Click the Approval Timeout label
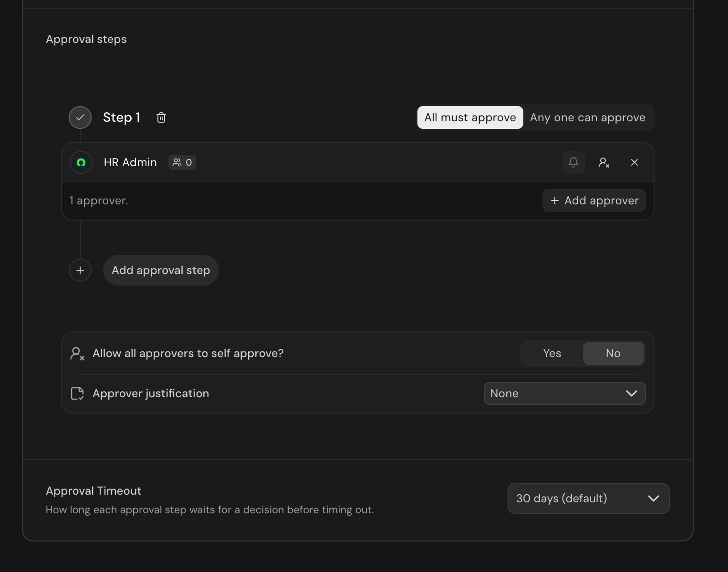Screen dimensions: 728x572 click(x=94, y=491)
